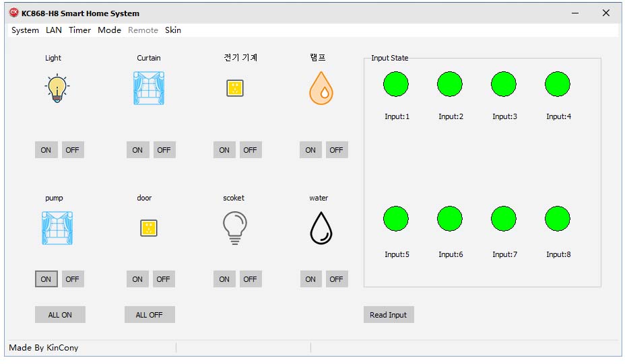Click the orange water drop icon
This screenshot has width=629, height=364.
point(321,88)
